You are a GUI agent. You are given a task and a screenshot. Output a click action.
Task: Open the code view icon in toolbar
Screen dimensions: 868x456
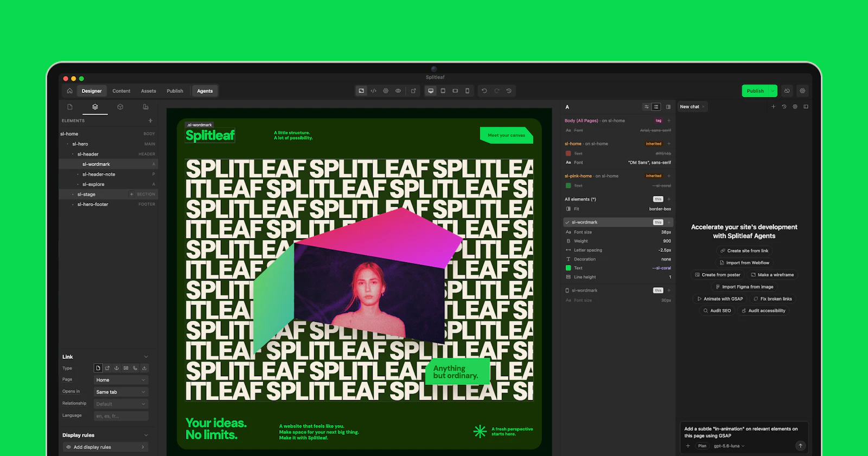coord(373,91)
